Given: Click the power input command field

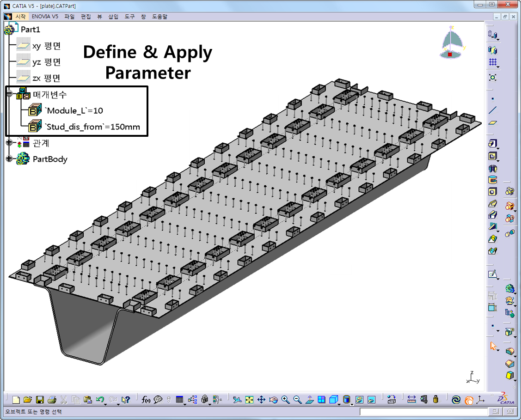Looking at the screenshot, I should (x=423, y=412).
